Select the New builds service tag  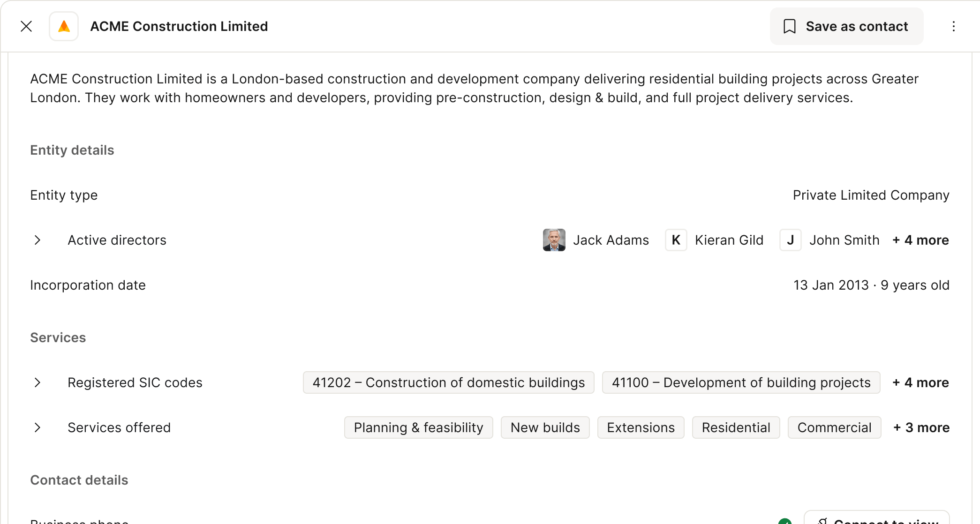[x=545, y=427]
